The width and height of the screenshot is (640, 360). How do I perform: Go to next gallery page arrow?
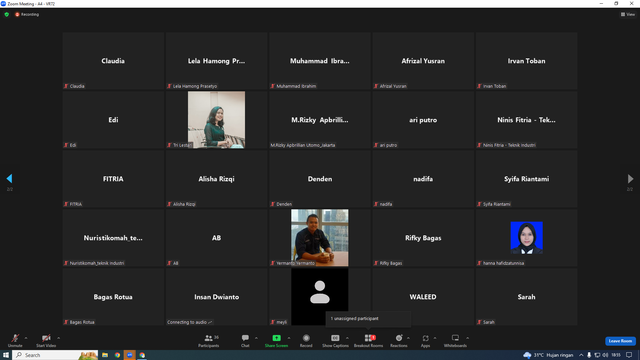point(630,178)
